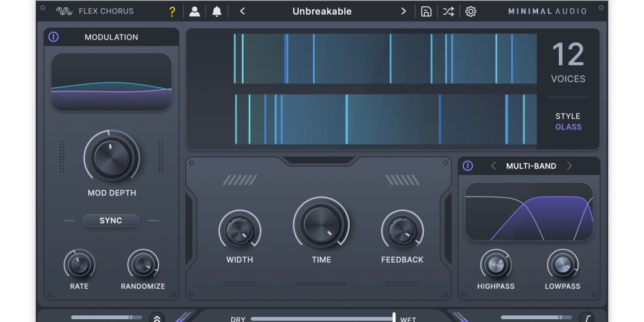This screenshot has width=644, height=322.
Task: Click the double chevron up icon
Action: [x=156, y=318]
